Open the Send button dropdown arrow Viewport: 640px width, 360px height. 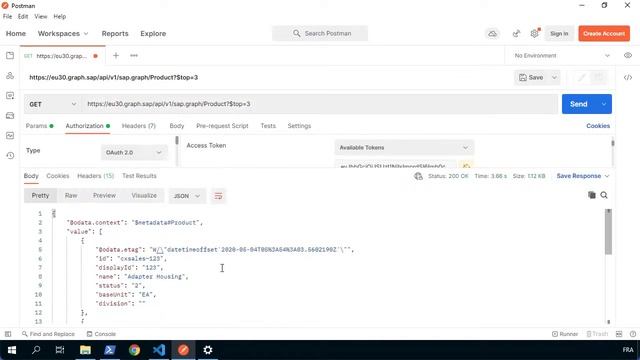point(604,104)
